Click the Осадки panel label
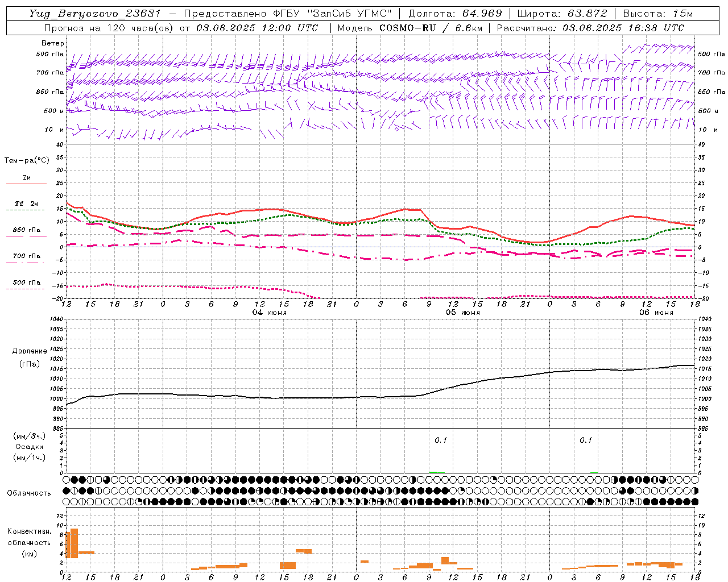Image resolution: width=728 pixels, height=582 pixels. (30, 447)
